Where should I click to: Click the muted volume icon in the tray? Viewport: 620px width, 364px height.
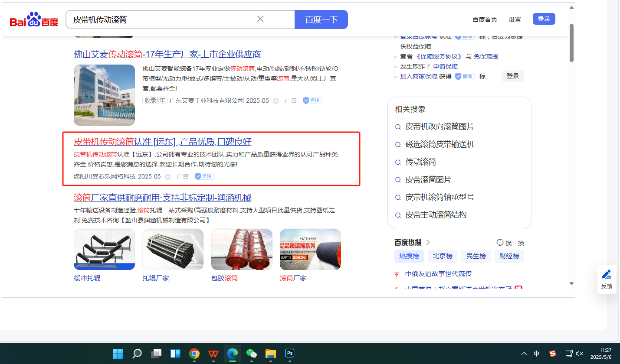(x=579, y=354)
